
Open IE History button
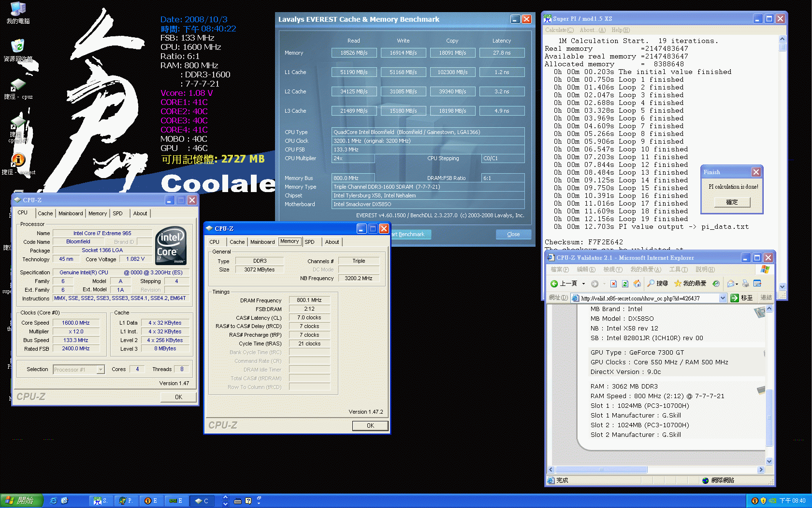tap(716, 284)
